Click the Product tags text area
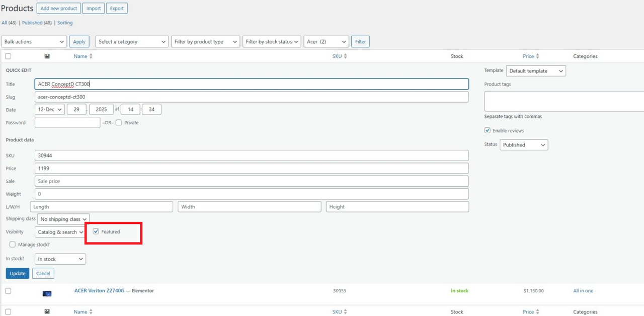This screenshot has width=644, height=316. coord(564,101)
